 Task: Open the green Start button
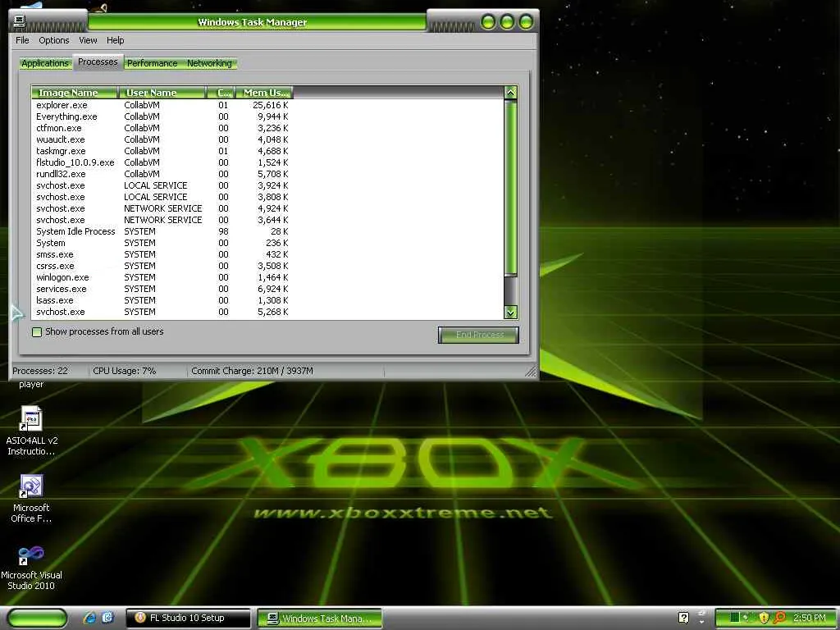click(x=36, y=618)
